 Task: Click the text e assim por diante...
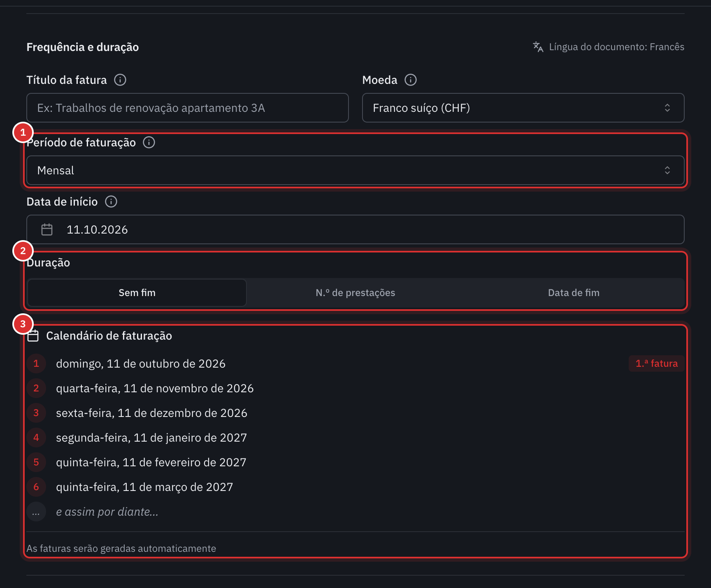(107, 512)
